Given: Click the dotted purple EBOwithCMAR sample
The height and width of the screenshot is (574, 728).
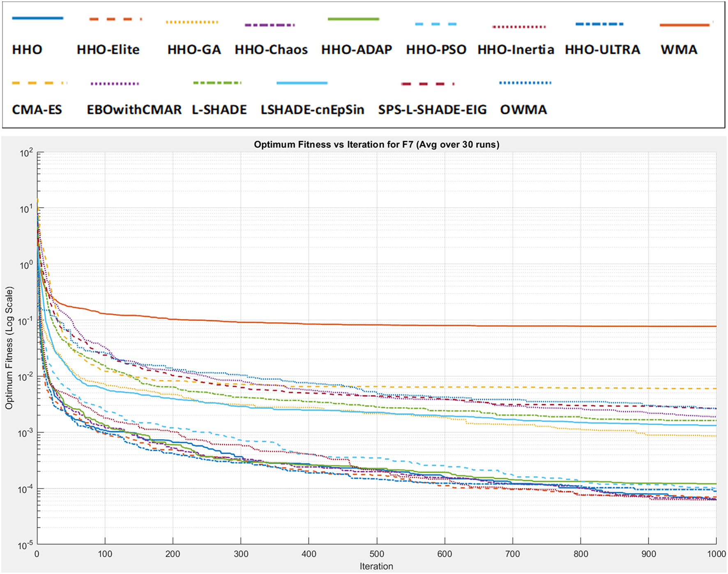Looking at the screenshot, I should pyautogui.click(x=115, y=84).
